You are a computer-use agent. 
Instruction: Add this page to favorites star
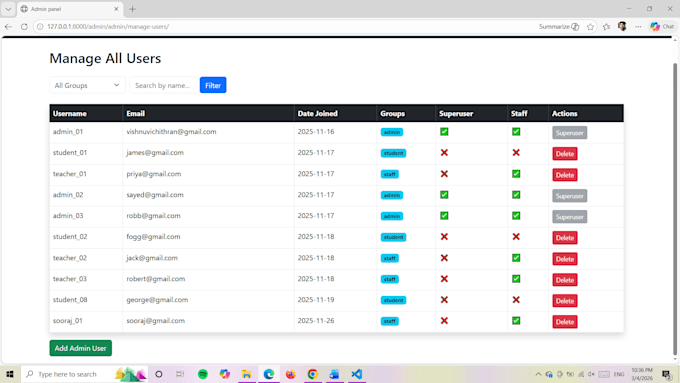(590, 26)
